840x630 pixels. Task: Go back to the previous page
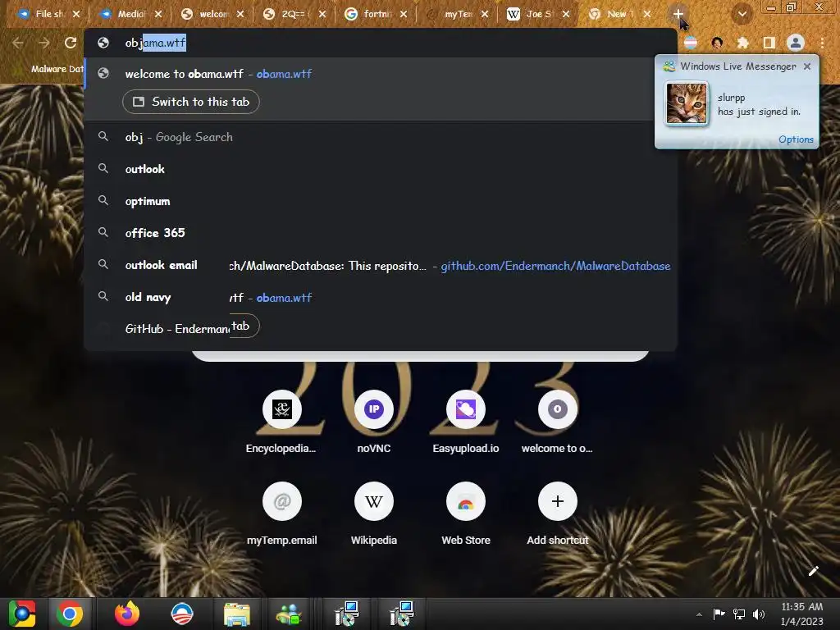pos(18,43)
